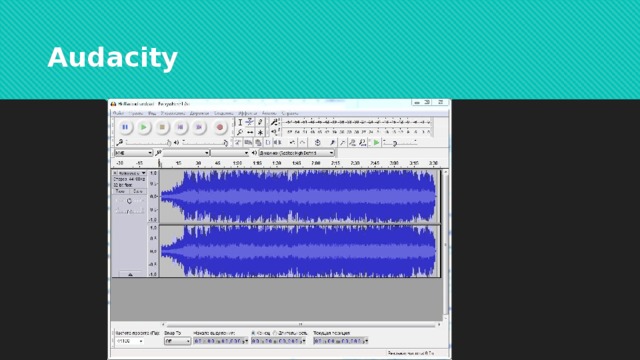Open the project rate dropdown

(x=130, y=341)
